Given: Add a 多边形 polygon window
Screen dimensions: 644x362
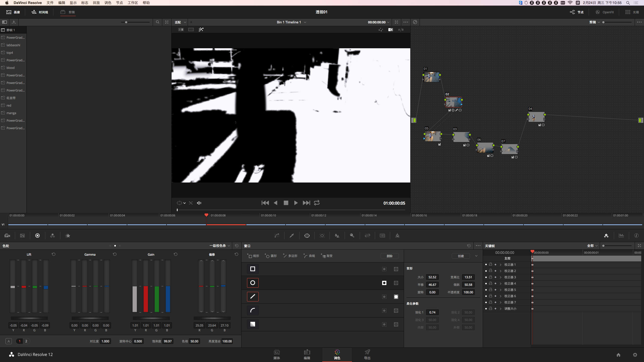Looking at the screenshot, I should coord(290,256).
